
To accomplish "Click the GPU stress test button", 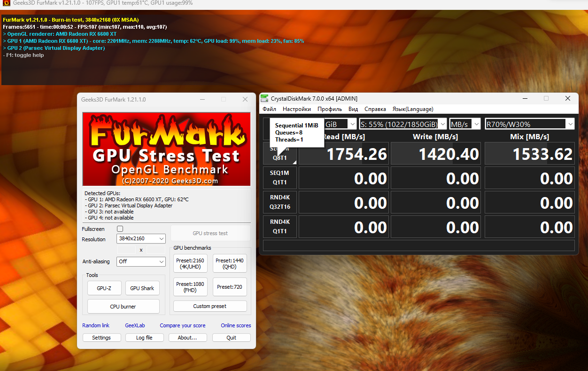I will coord(210,233).
